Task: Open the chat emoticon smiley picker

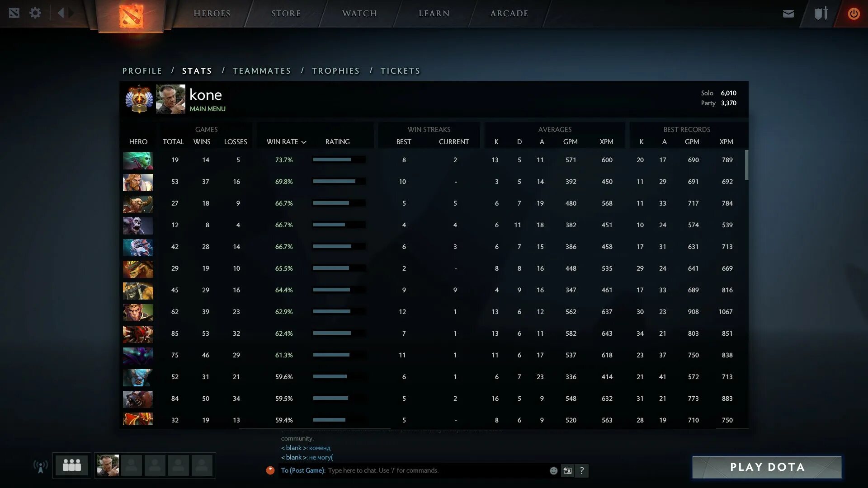Action: [x=553, y=471]
